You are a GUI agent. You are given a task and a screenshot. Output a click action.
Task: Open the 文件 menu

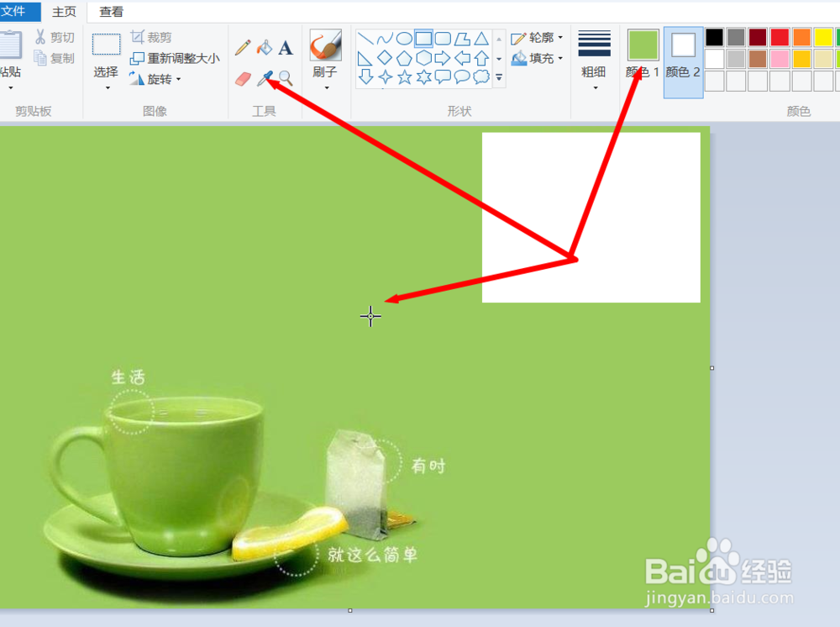click(x=18, y=12)
